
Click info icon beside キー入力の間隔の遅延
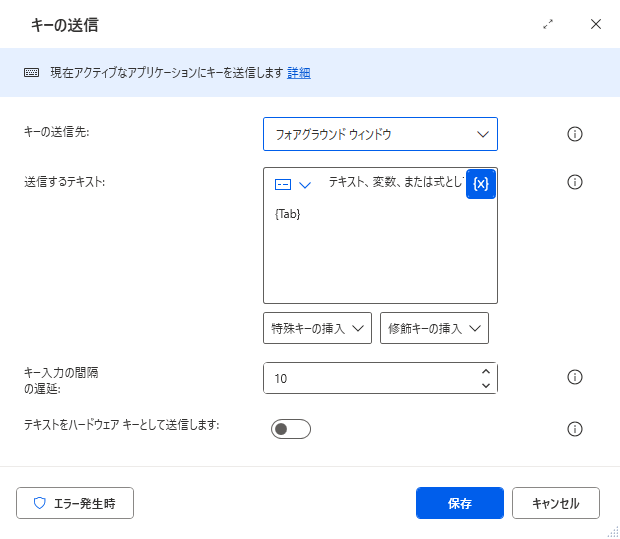(x=575, y=377)
